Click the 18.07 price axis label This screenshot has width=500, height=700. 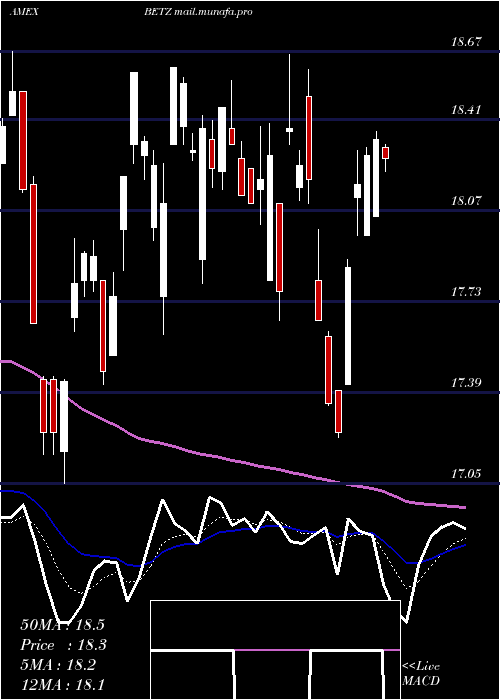click(x=466, y=200)
